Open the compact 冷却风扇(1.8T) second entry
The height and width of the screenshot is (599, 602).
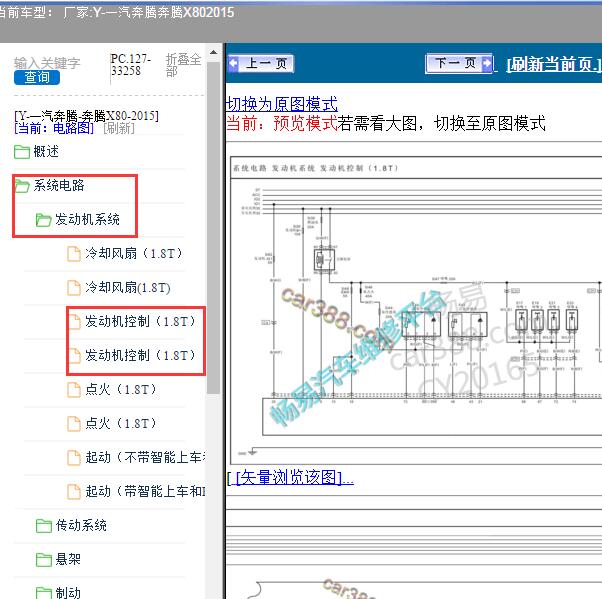click(x=127, y=287)
